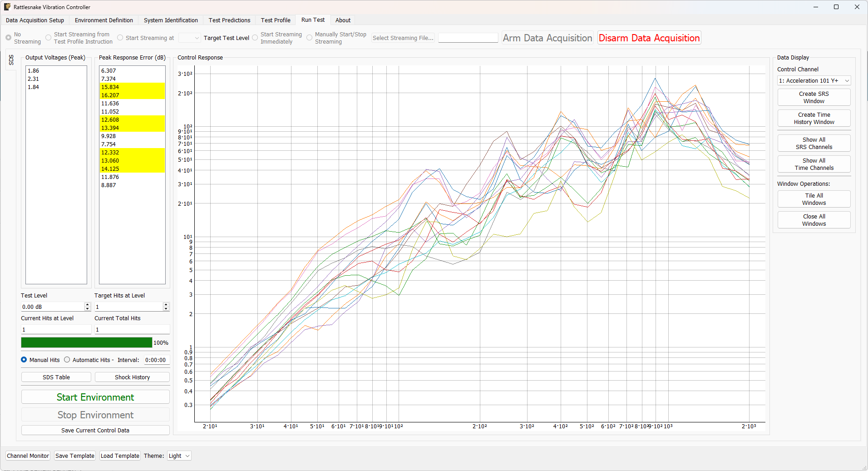Click Save Current Control Data

tap(95, 431)
